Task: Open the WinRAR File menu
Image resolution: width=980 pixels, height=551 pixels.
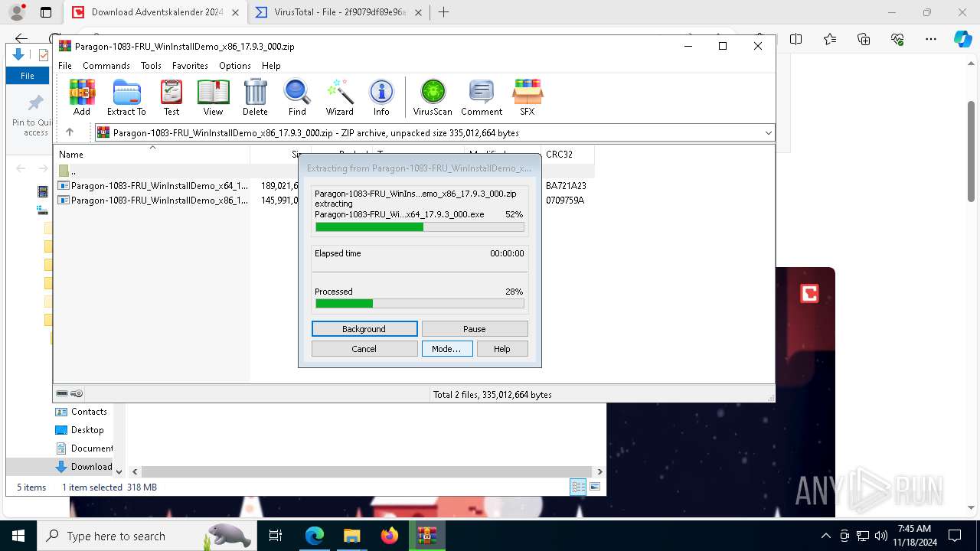Action: [65, 66]
